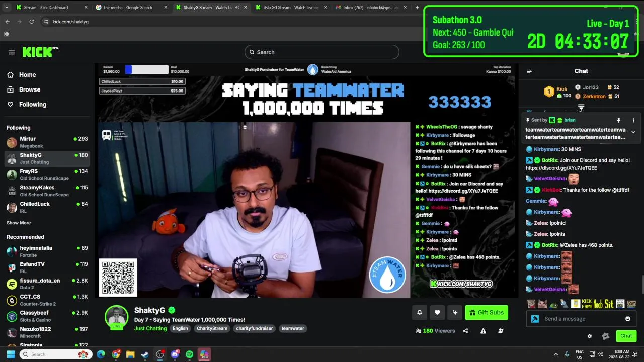Open Nezuko1822 recommended channel
This screenshot has width=644, height=362.
pos(47,332)
